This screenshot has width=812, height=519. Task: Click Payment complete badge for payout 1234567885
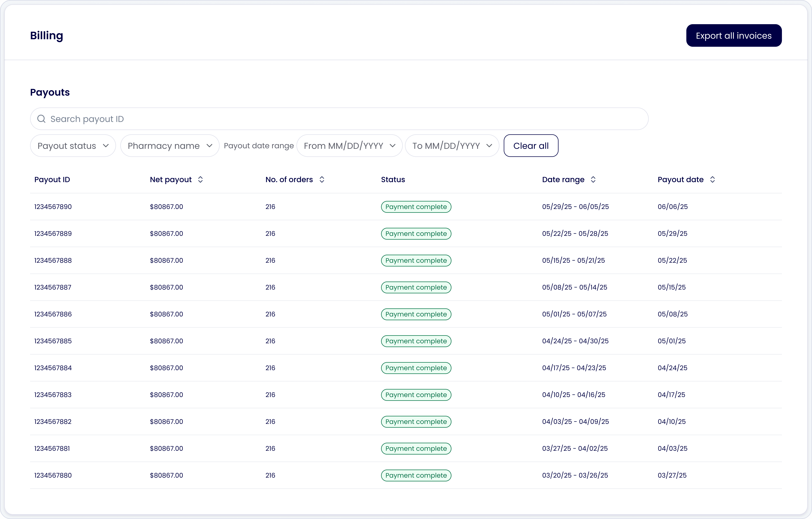coord(416,341)
